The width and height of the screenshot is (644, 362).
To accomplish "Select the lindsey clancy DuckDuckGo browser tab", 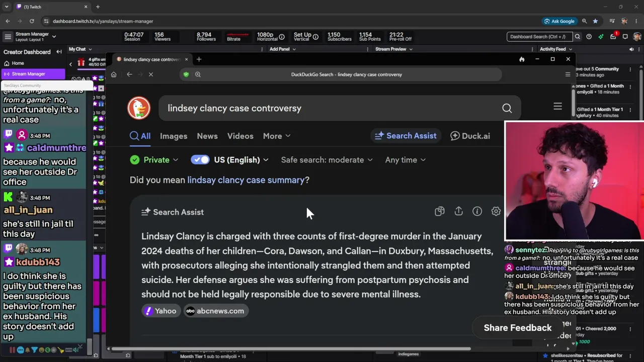I will click(152, 59).
